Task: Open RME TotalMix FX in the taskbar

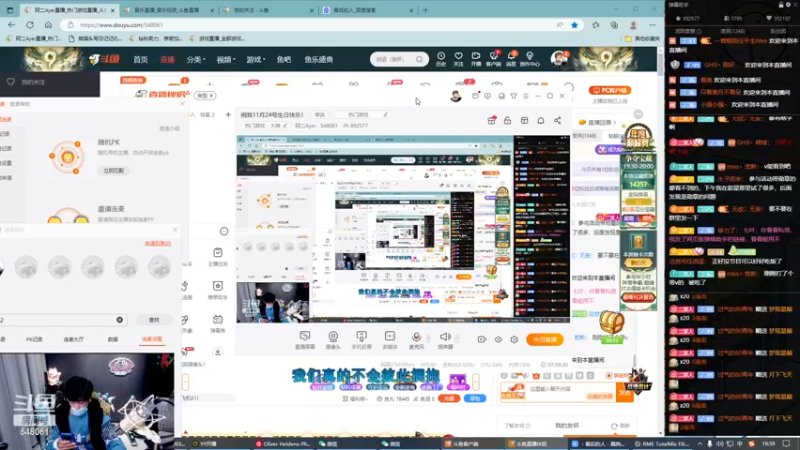Action: point(662,444)
